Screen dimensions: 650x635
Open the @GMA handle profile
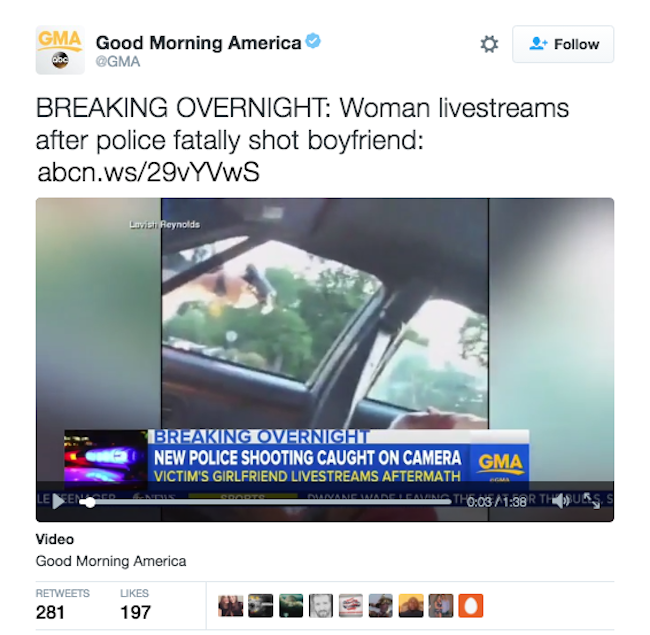(118, 62)
